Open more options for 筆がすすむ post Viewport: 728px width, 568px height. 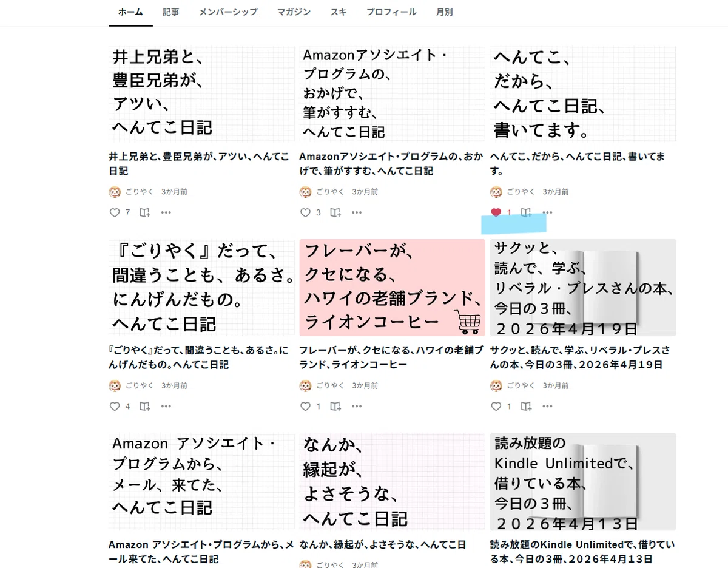pos(357,212)
